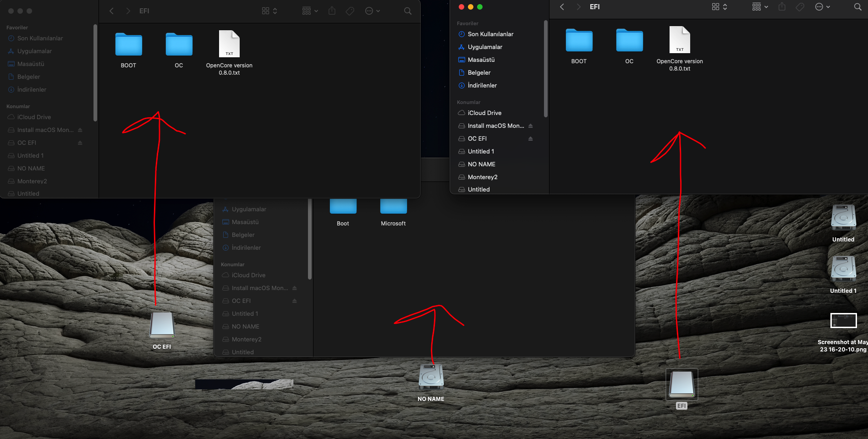This screenshot has width=868, height=439.
Task: Select OpenCore version 0.8.0.txt in right EFI window
Action: pyautogui.click(x=680, y=49)
